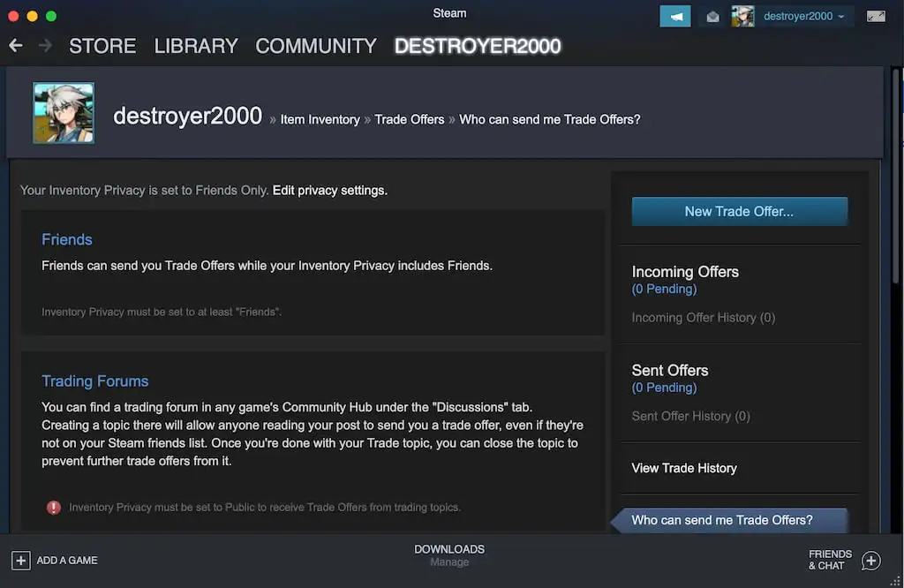904x588 pixels.
Task: Open DOWNLOADS Manage in bottom bar
Action: pos(449,555)
